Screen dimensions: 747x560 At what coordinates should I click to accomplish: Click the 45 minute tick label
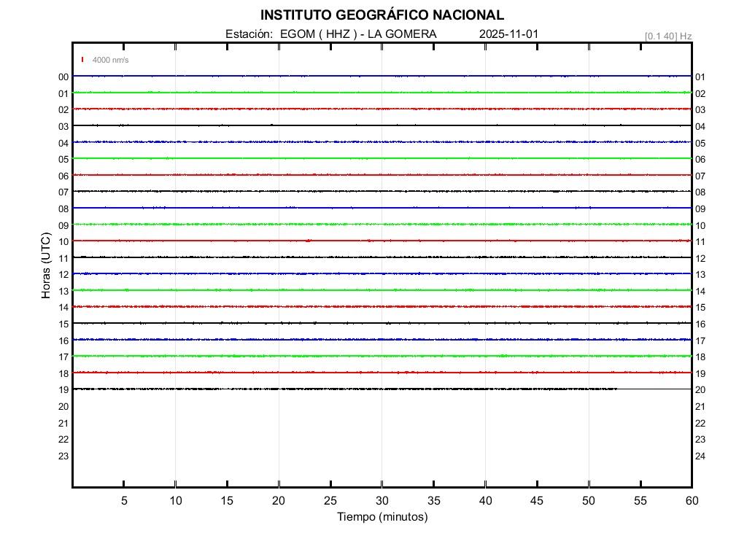[537, 501]
